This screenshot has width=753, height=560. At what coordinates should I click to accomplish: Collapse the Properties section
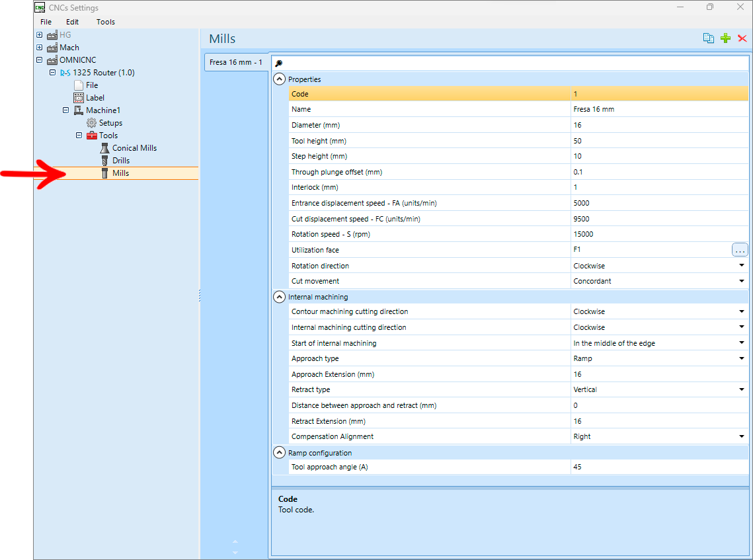tap(279, 79)
